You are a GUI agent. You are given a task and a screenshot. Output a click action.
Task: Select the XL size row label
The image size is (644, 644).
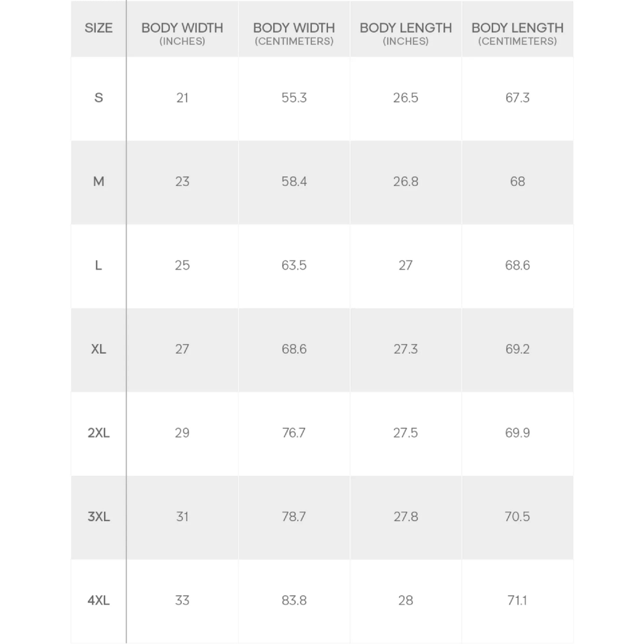[x=99, y=349]
